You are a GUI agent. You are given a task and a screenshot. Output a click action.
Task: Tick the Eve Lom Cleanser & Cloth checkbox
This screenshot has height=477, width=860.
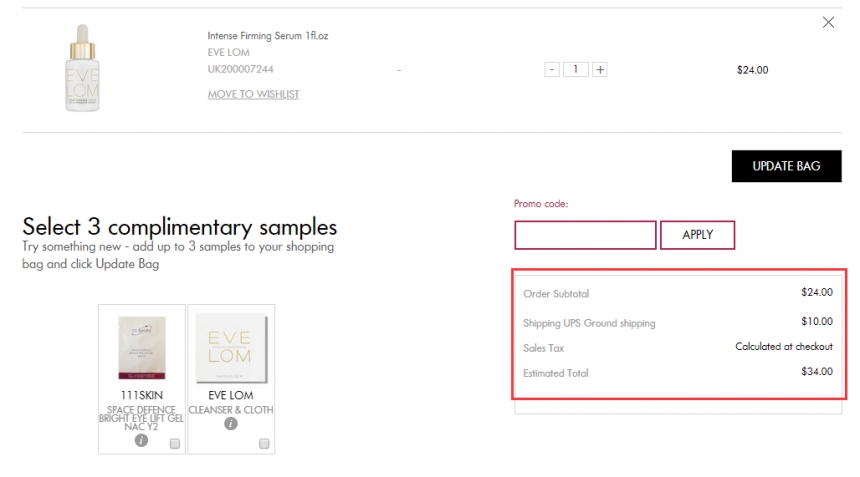pos(264,444)
